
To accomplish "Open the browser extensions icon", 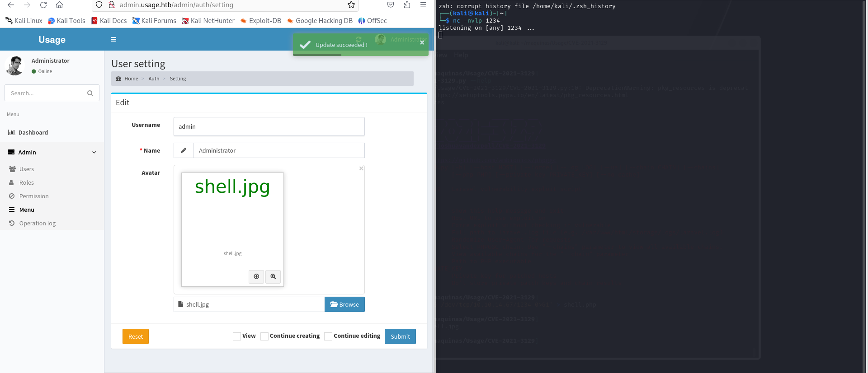I will (x=407, y=5).
